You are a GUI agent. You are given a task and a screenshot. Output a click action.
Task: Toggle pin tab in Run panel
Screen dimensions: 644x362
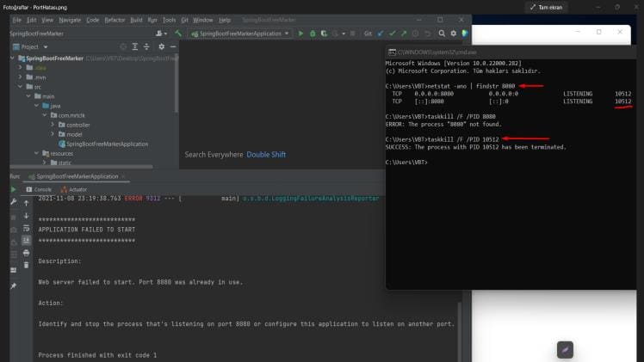point(13,285)
